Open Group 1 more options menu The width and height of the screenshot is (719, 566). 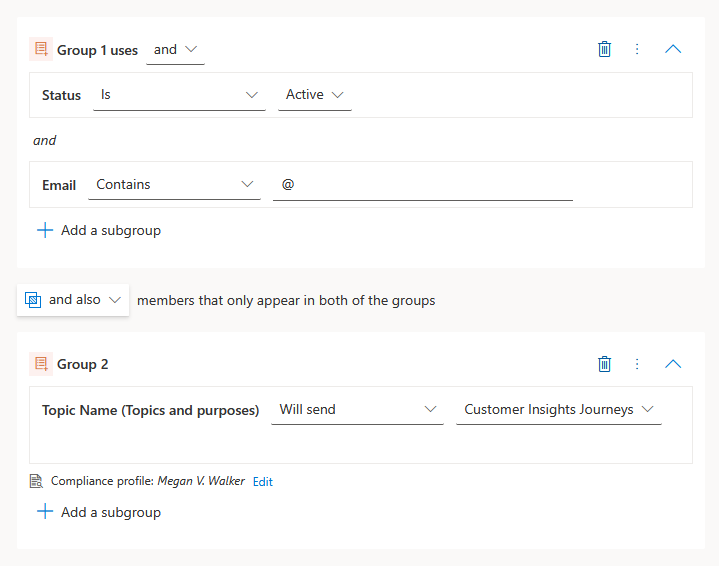(637, 49)
